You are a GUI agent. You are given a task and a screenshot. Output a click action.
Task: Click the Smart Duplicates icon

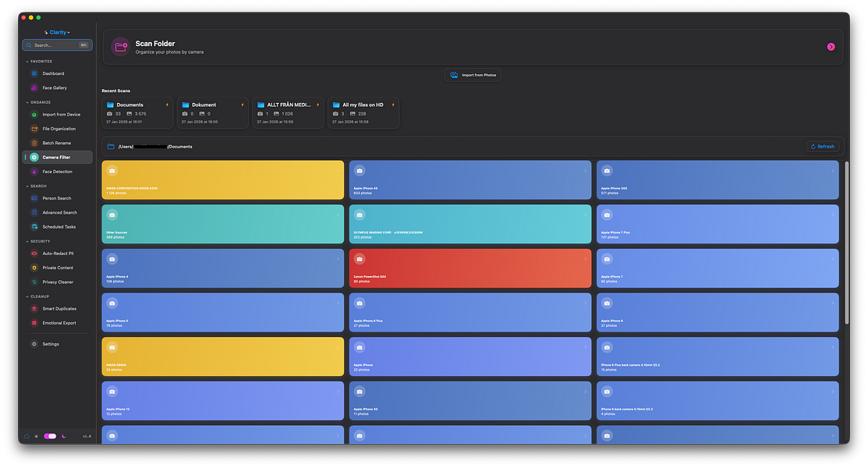tap(34, 309)
